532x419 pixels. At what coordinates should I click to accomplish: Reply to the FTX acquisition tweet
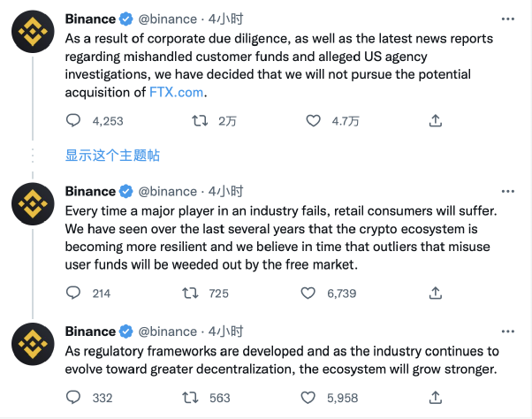[x=74, y=120]
